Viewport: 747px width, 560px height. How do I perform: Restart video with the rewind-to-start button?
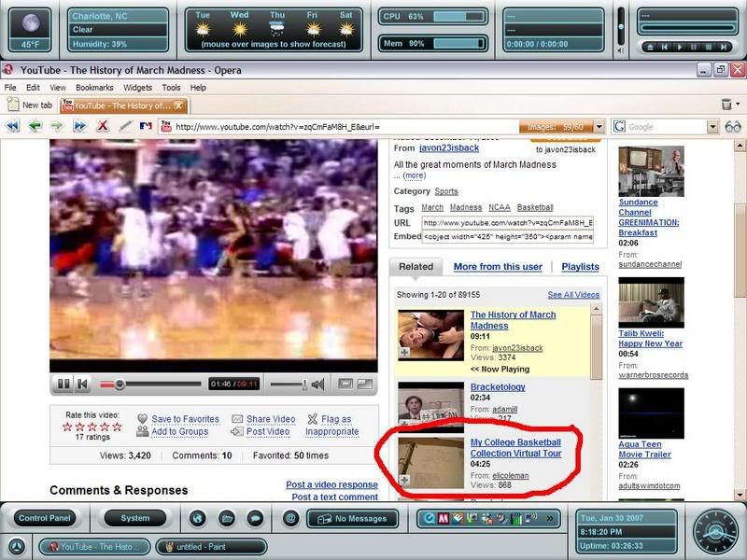[82, 384]
